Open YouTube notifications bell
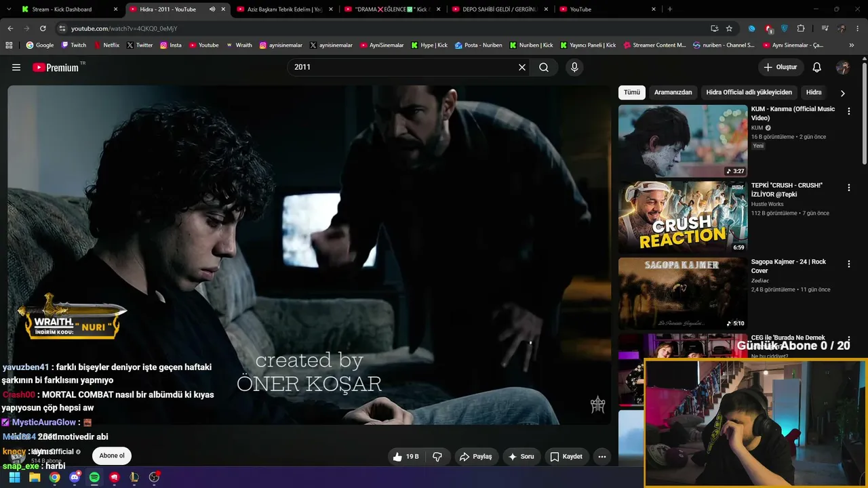Viewport: 868px width, 488px height. click(x=817, y=67)
